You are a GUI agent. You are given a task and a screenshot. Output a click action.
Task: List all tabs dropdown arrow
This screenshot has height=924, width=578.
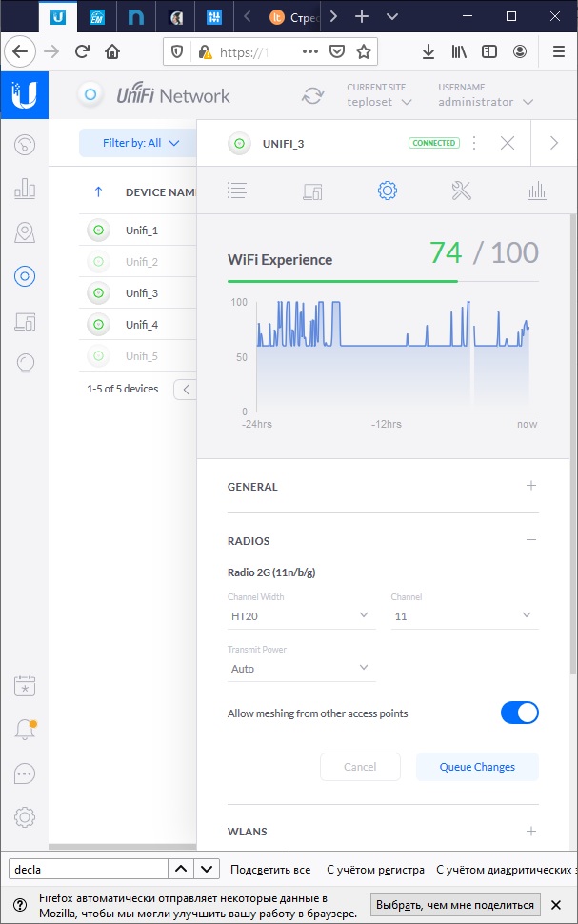(391, 16)
